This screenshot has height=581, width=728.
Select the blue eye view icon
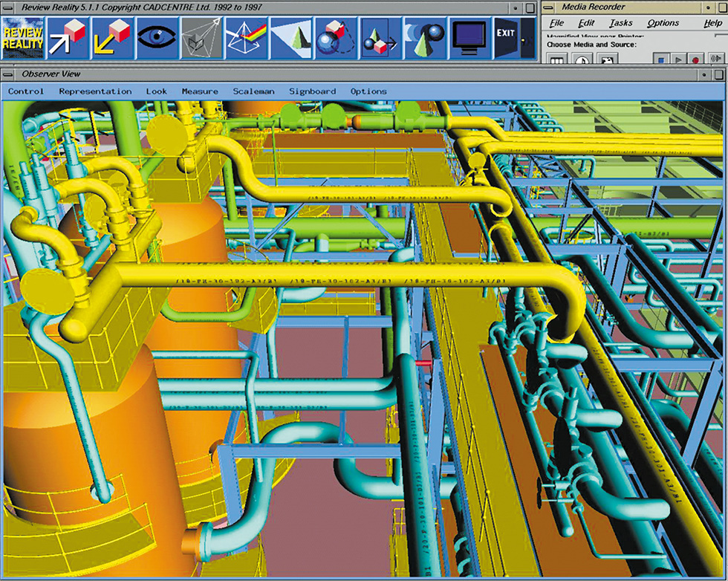[x=157, y=37]
